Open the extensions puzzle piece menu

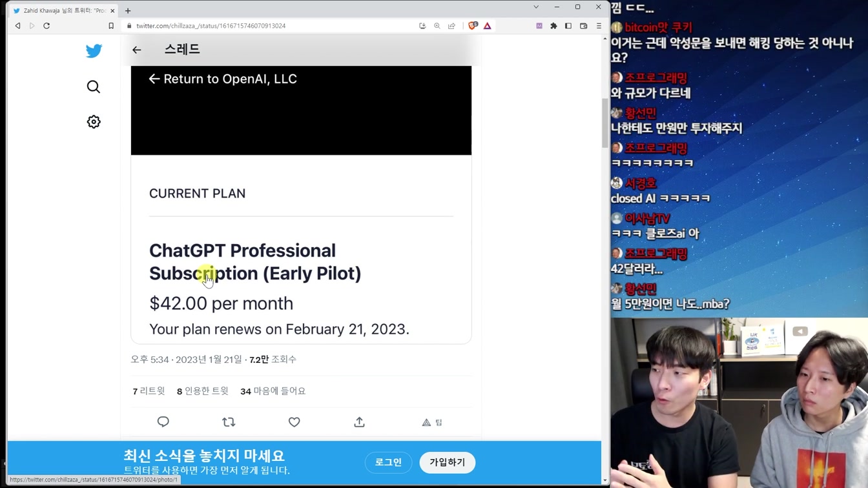tap(553, 26)
